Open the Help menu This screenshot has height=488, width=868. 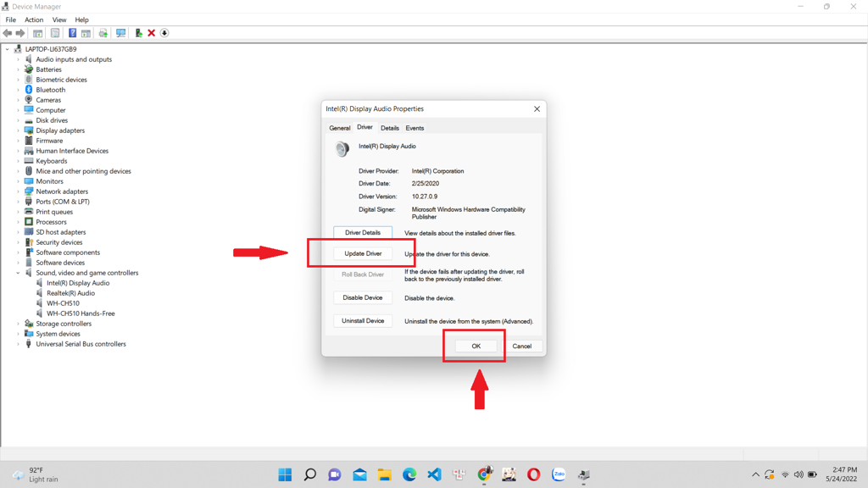click(82, 20)
